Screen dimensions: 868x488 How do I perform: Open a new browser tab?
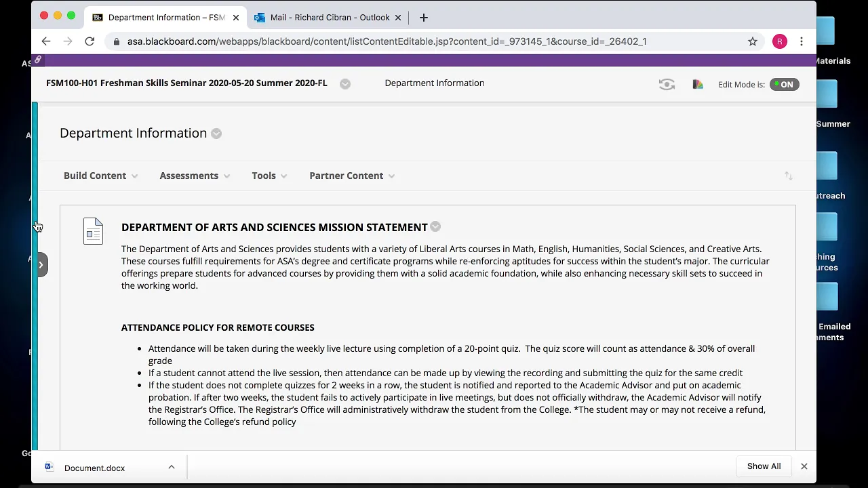pyautogui.click(x=424, y=18)
